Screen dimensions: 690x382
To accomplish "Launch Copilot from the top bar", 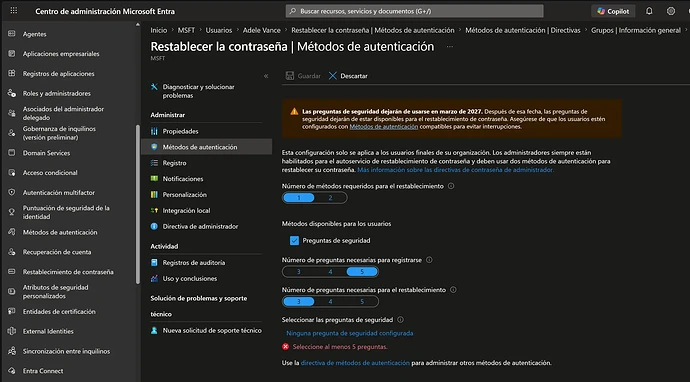I will point(613,11).
